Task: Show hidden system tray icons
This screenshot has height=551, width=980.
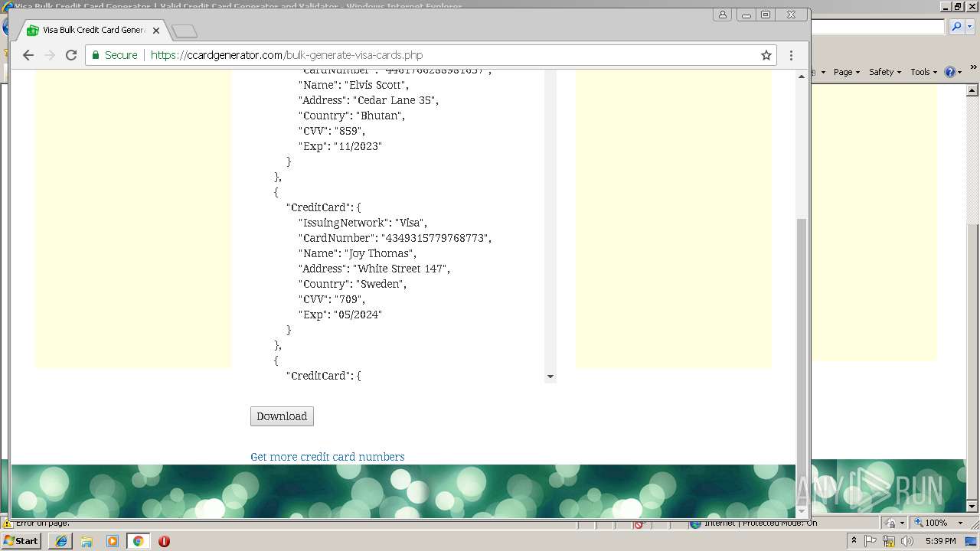Action: [854, 540]
